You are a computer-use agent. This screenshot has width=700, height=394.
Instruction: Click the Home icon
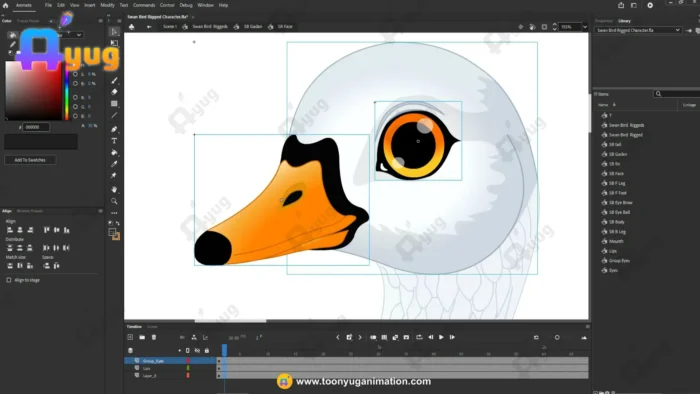[x=5, y=5]
